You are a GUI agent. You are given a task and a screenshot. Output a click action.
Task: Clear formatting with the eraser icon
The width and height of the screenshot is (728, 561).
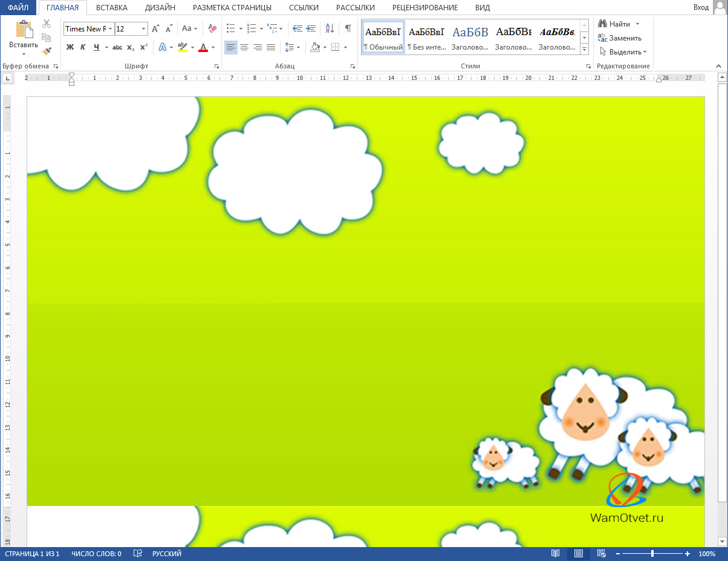point(212,28)
